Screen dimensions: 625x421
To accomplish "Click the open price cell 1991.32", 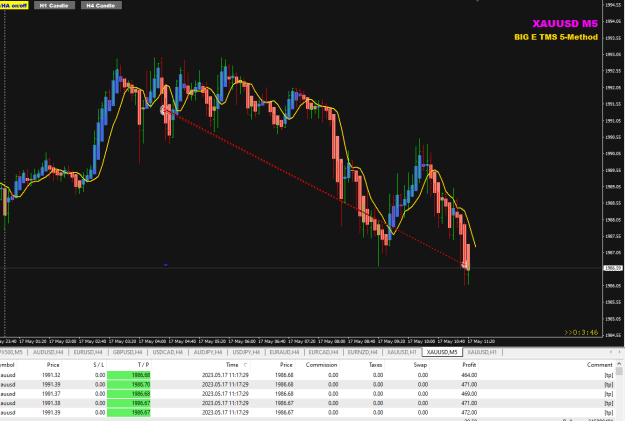I will 51,375.
